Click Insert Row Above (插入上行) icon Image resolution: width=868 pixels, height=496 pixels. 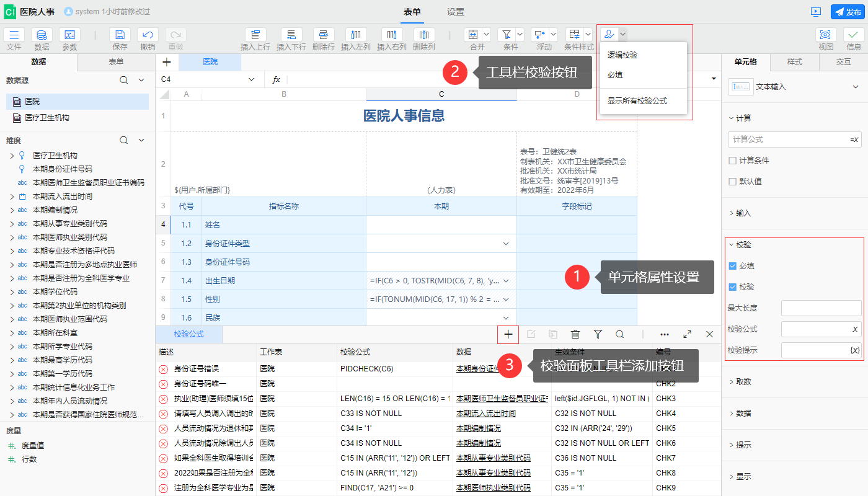coord(255,35)
